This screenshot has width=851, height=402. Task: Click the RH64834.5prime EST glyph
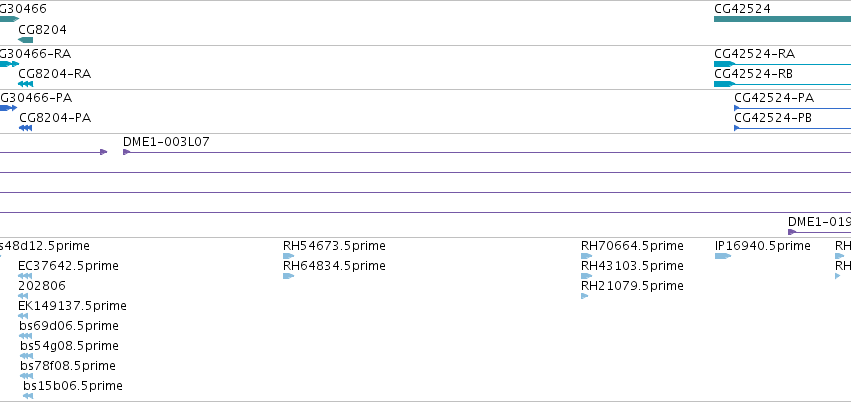point(289,276)
